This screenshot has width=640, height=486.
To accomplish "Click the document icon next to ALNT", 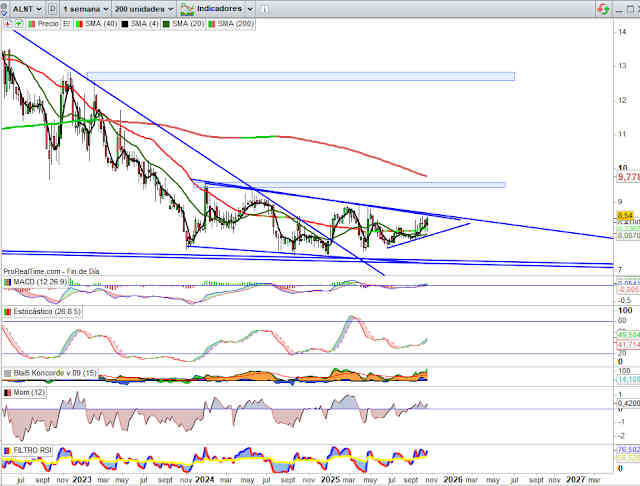I will pyautogui.click(x=51, y=8).
